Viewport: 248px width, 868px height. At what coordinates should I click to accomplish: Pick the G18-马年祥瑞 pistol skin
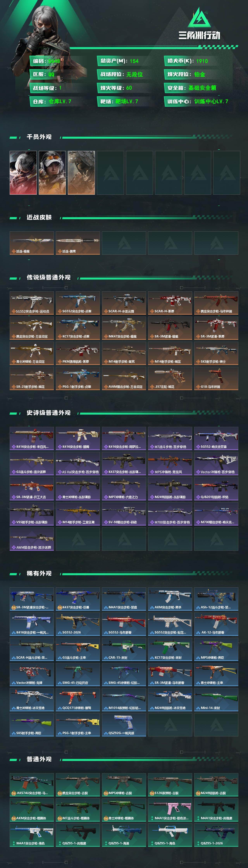(x=216, y=378)
